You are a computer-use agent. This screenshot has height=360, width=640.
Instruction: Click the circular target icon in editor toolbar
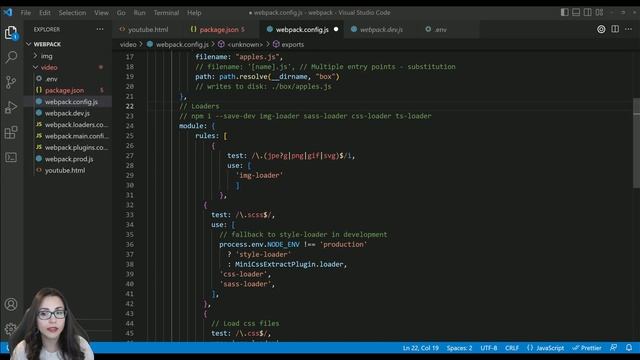(x=601, y=29)
